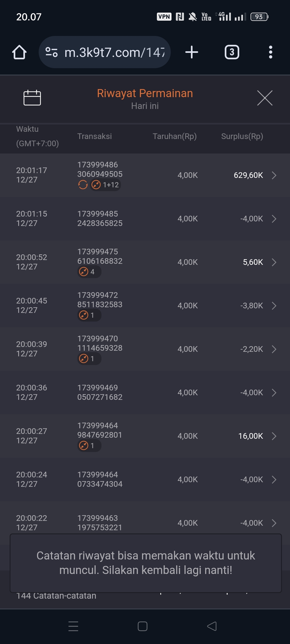Expand the 16,00K surplus row chevron

[x=274, y=436]
